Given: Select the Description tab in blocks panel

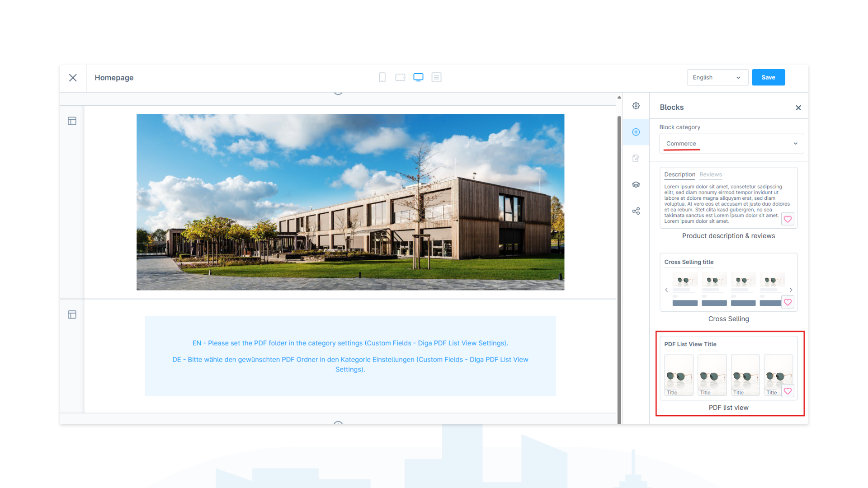Looking at the screenshot, I should click(x=679, y=174).
